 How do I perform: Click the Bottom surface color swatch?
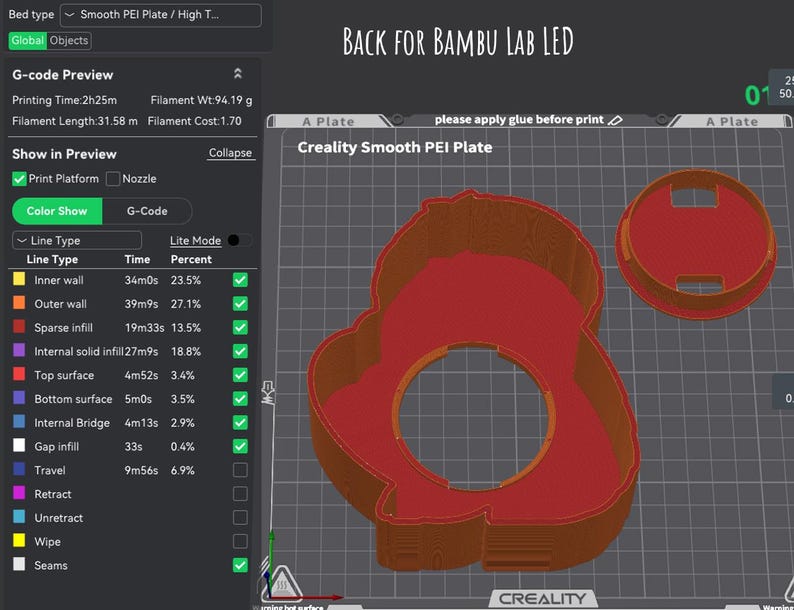19,398
